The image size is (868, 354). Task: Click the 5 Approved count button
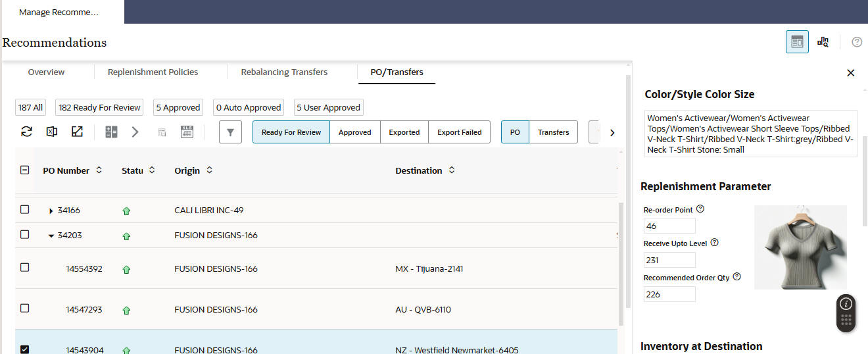(x=178, y=107)
